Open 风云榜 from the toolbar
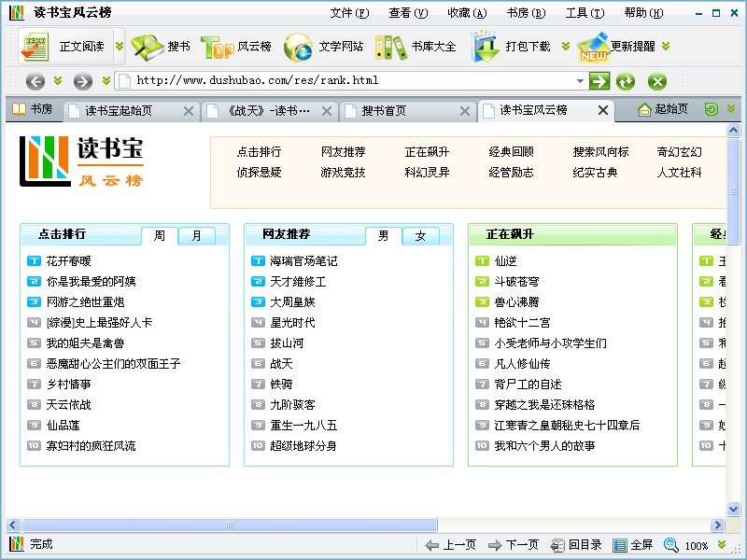This screenshot has height=560, width=747. (x=237, y=47)
